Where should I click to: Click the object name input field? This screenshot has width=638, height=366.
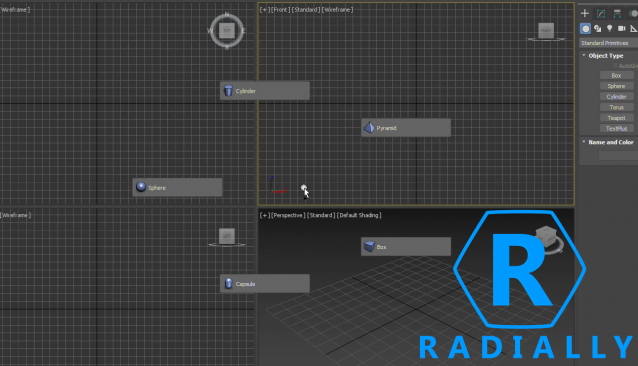[618, 155]
